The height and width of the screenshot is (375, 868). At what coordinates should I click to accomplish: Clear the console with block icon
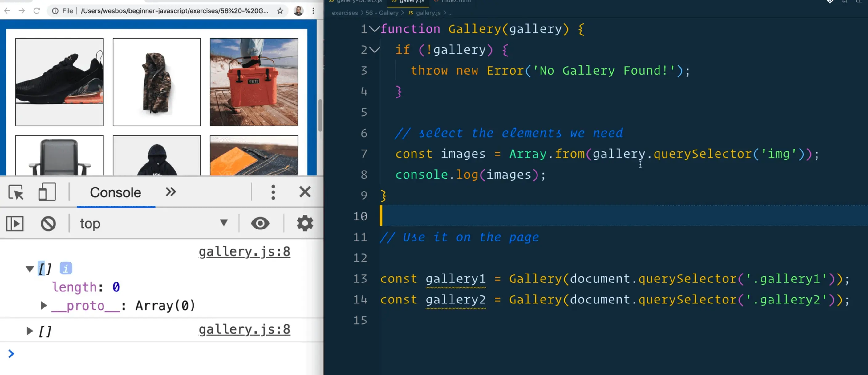[x=48, y=223]
